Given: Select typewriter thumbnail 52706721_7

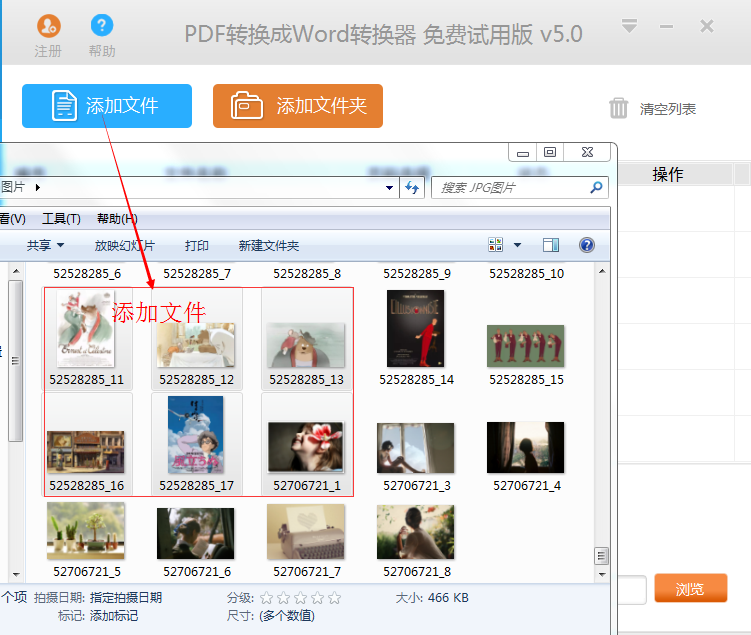Looking at the screenshot, I should point(306,532).
